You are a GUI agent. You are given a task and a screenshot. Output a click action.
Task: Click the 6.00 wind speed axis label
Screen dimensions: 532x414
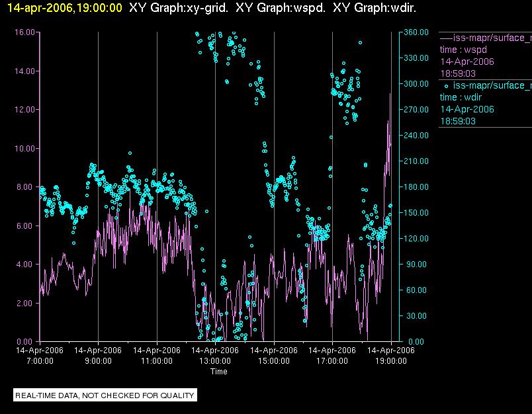(x=26, y=226)
